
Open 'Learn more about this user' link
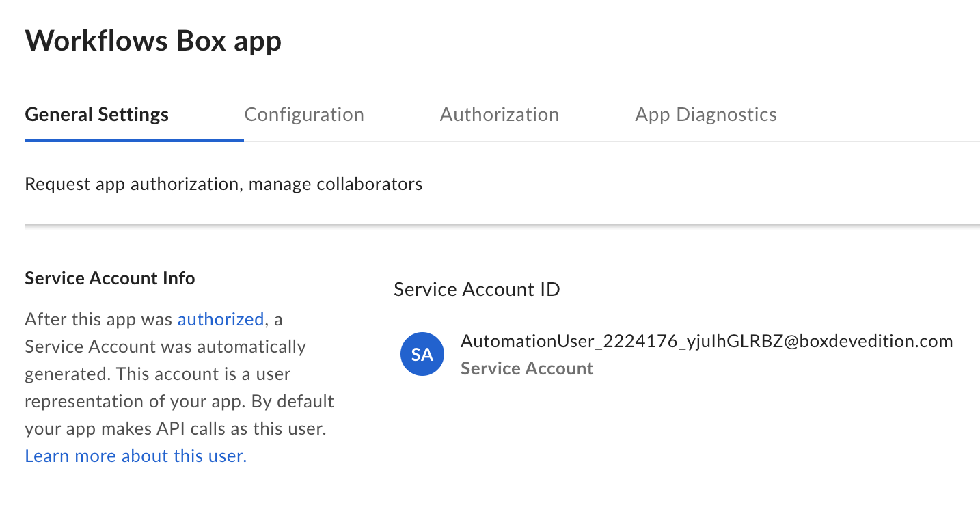[135, 456]
